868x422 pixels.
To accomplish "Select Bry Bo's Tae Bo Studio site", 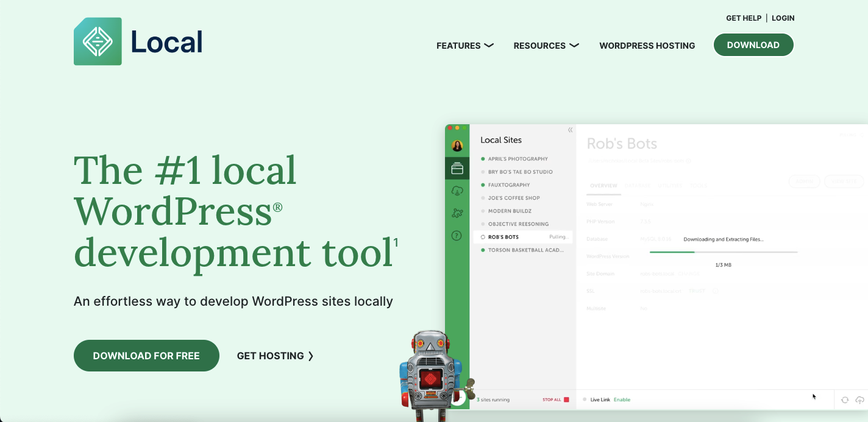I will point(521,172).
